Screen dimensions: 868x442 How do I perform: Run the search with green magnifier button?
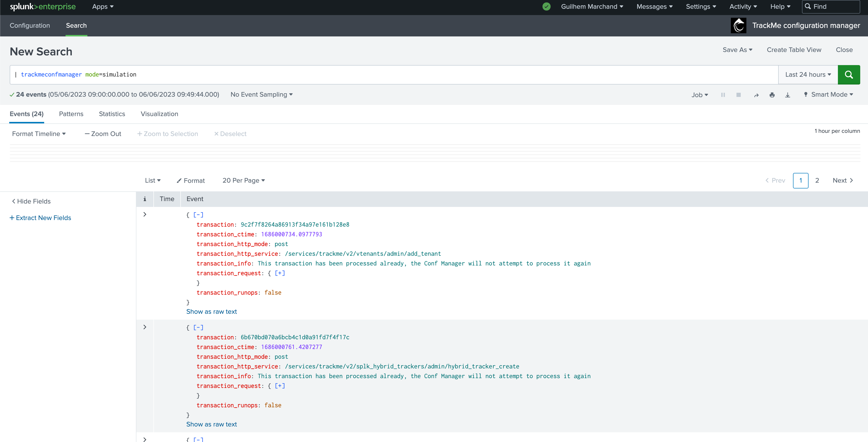coord(849,75)
